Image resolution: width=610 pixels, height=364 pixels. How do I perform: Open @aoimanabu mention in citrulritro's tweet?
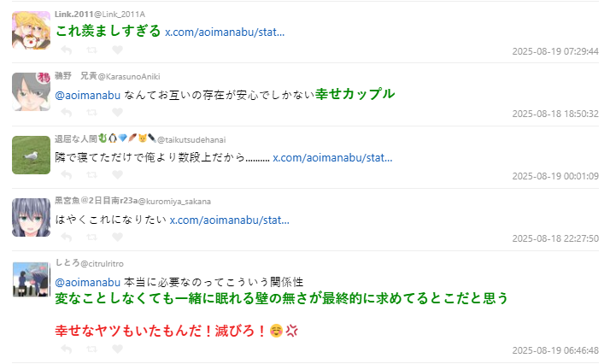coord(87,282)
